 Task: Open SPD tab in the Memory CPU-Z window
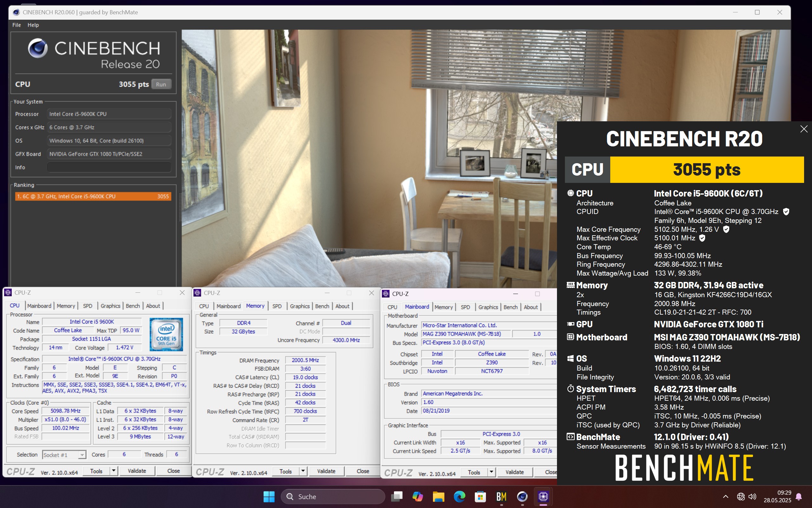(x=277, y=306)
